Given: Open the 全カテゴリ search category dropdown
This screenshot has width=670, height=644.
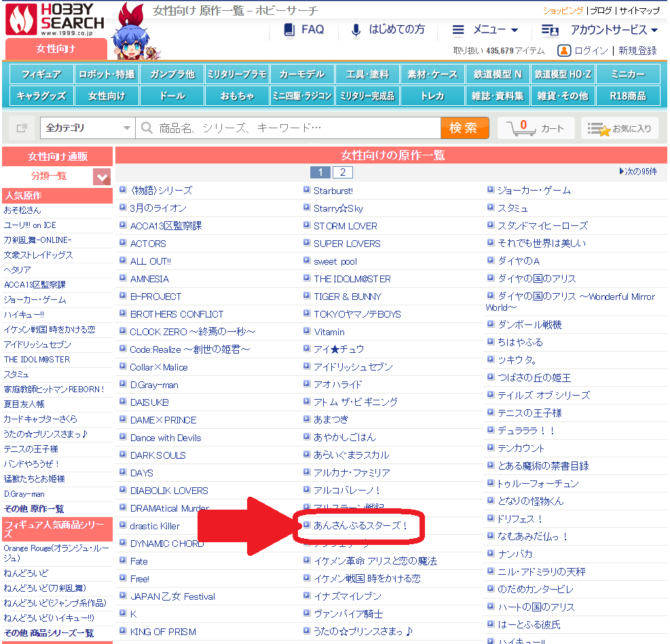Looking at the screenshot, I should [x=88, y=128].
